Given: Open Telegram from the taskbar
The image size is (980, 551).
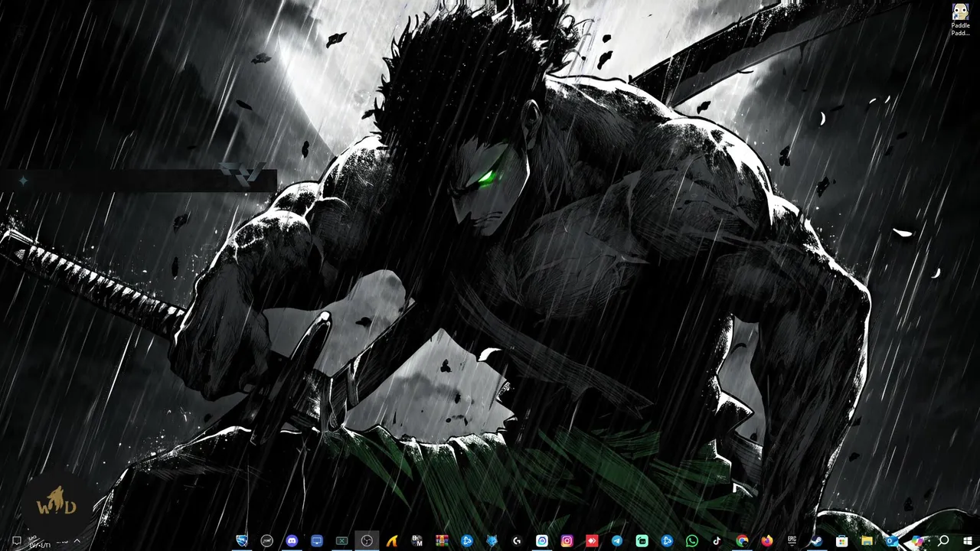Looking at the screenshot, I should tap(617, 541).
